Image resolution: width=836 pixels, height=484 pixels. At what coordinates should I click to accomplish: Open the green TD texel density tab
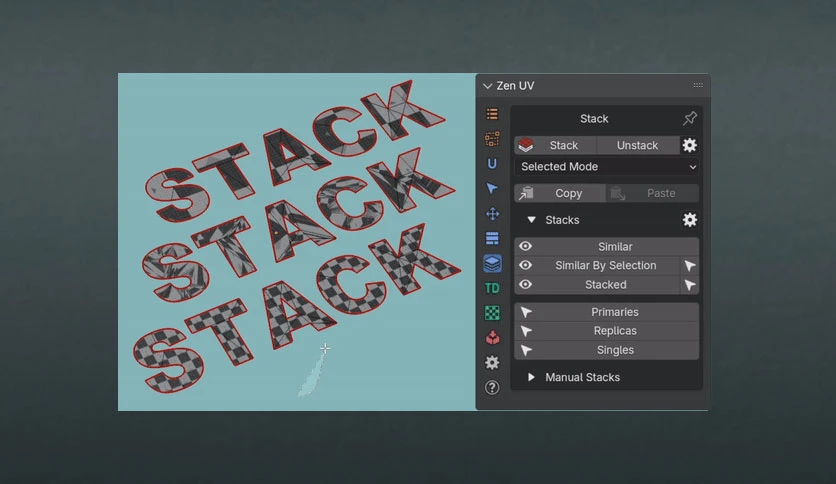(x=492, y=288)
